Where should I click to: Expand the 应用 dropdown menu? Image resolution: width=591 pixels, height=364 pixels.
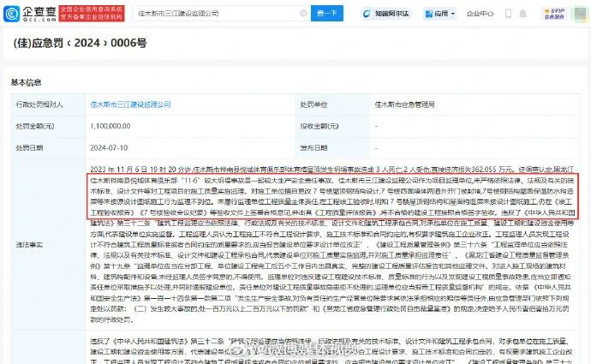[438, 14]
